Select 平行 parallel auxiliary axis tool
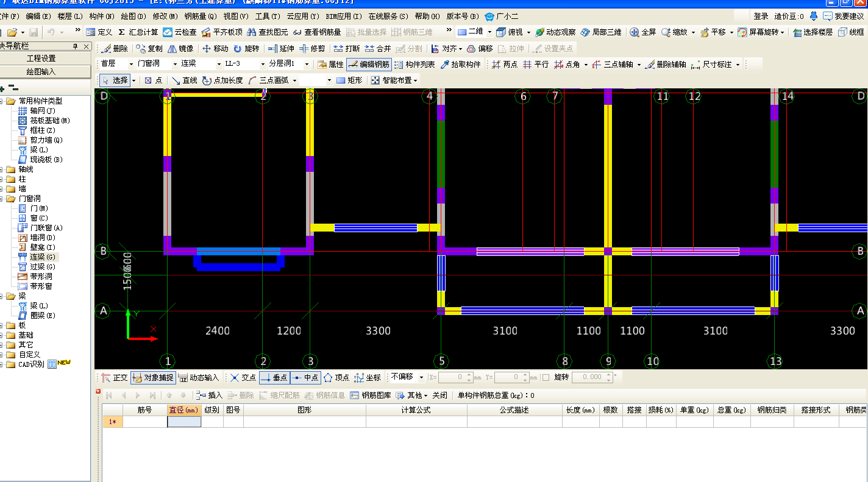This screenshot has height=482, width=868. 536,64
